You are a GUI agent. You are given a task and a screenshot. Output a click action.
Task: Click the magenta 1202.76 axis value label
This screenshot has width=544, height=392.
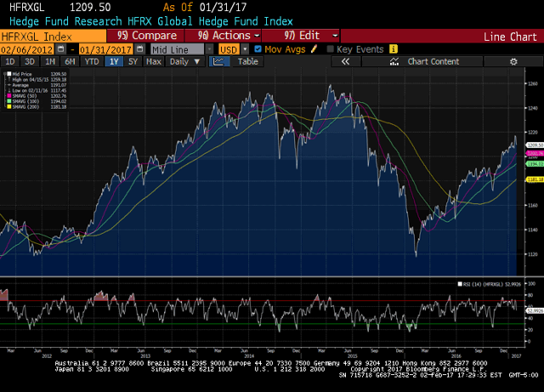[535, 153]
